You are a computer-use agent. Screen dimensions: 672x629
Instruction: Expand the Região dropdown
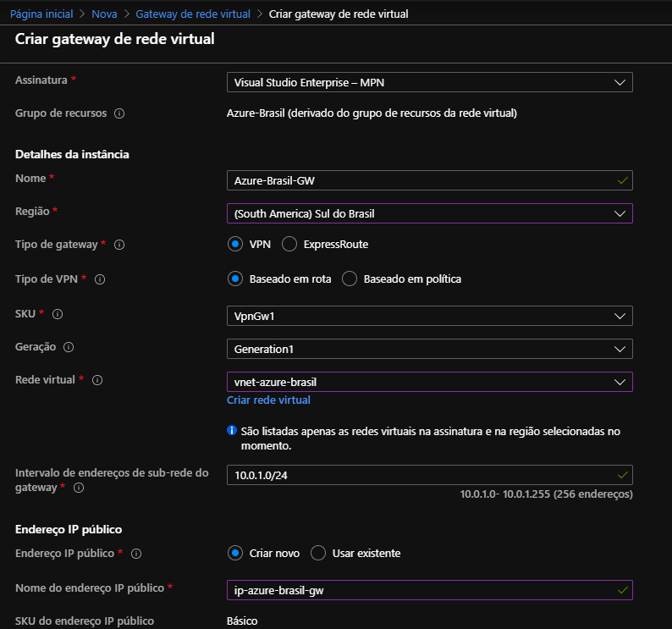[429, 213]
